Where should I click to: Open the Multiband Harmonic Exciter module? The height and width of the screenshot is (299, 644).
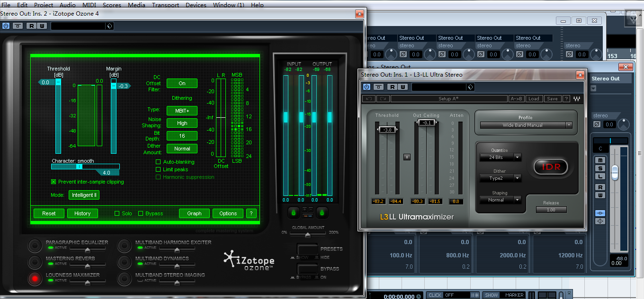tap(125, 246)
